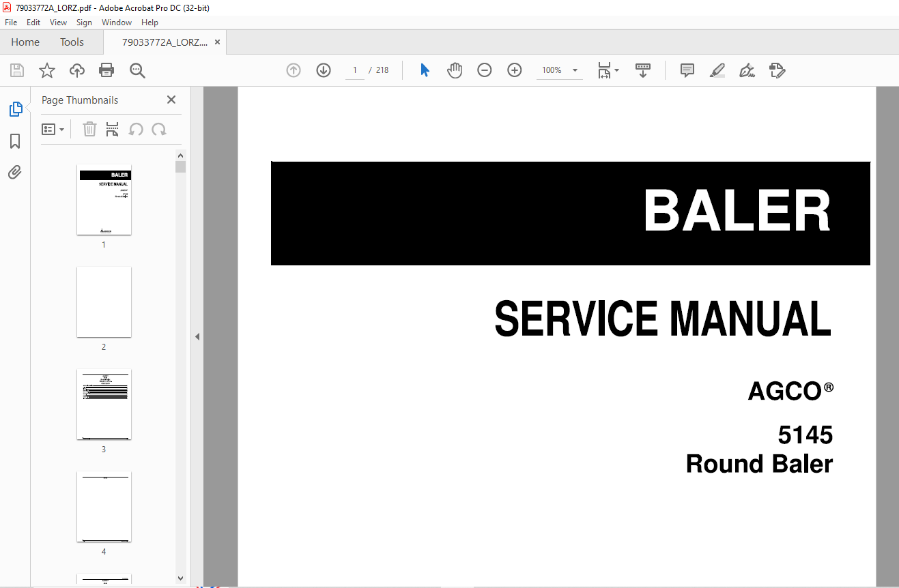
Task: Switch to the Tools tab
Action: pos(72,42)
